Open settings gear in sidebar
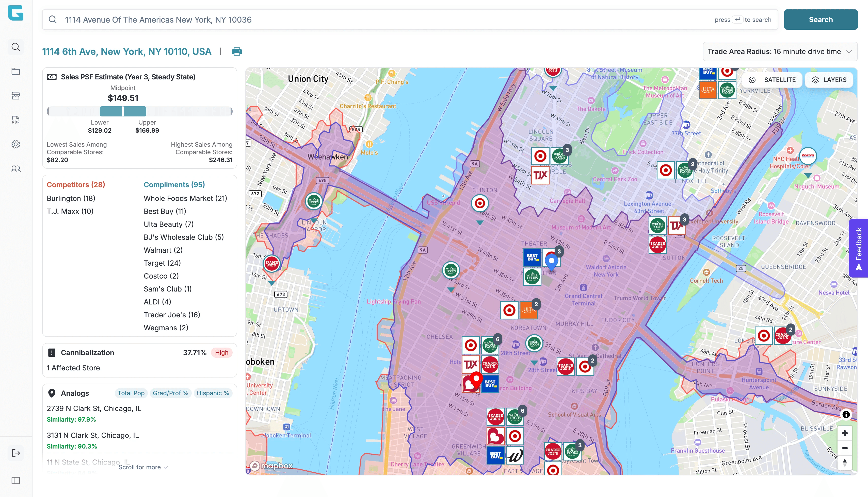868x497 pixels. point(16,144)
